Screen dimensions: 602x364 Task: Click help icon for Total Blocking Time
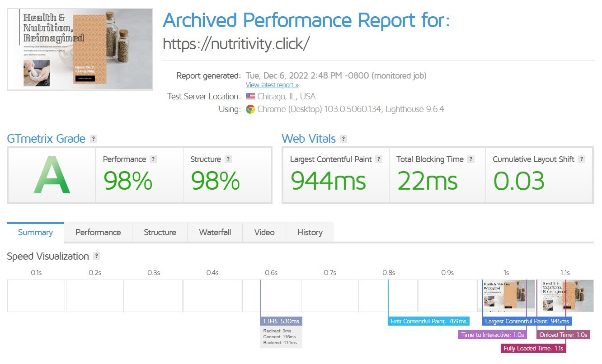pos(471,159)
